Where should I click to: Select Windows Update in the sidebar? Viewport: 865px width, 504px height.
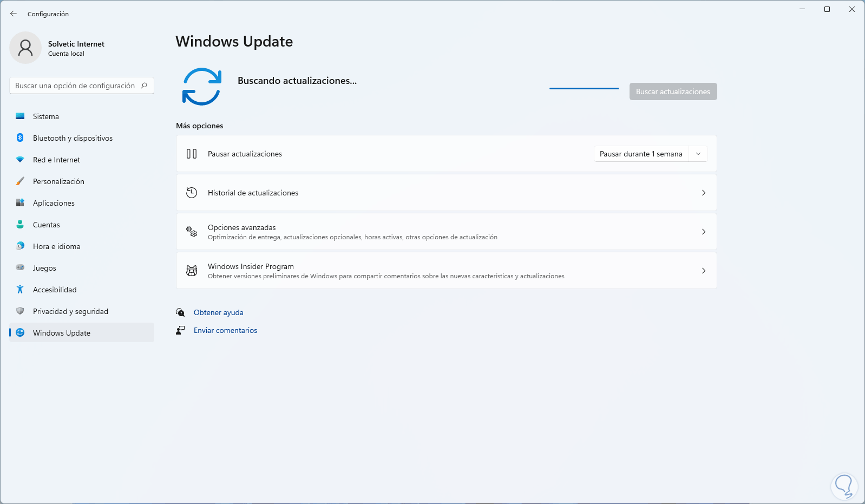tap(82, 333)
